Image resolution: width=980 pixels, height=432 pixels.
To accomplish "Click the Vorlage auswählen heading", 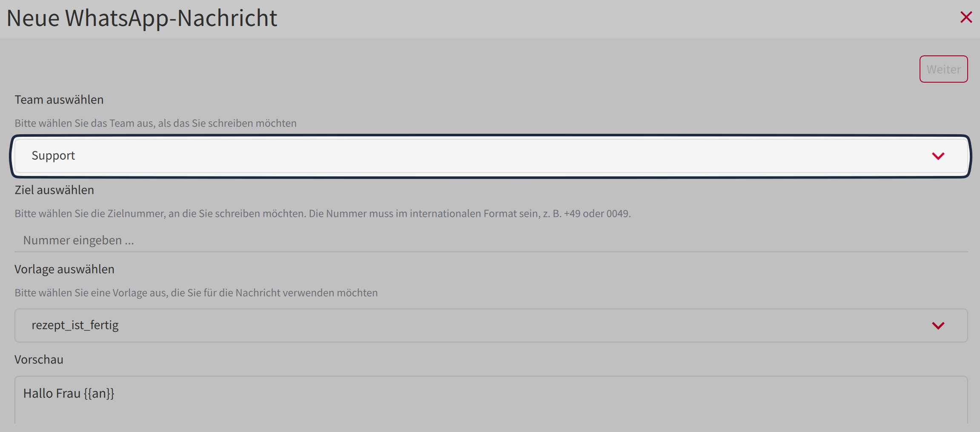I will pyautogui.click(x=65, y=269).
